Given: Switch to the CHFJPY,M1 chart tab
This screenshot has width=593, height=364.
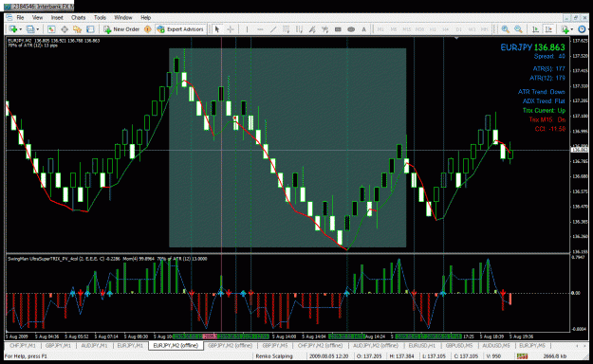Looking at the screenshot, I should 23,345.
